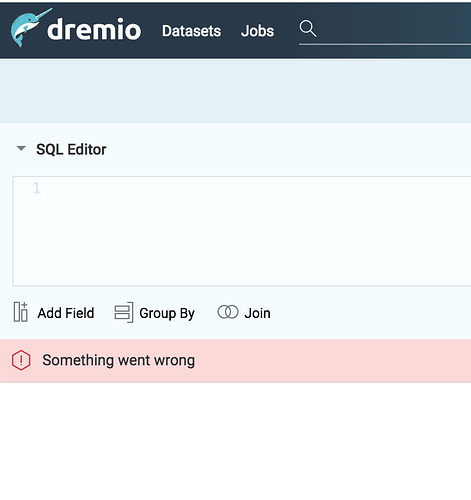Image resolution: width=471 pixels, height=500 pixels.
Task: Click the Group By stacked-rows icon
Action: click(124, 312)
